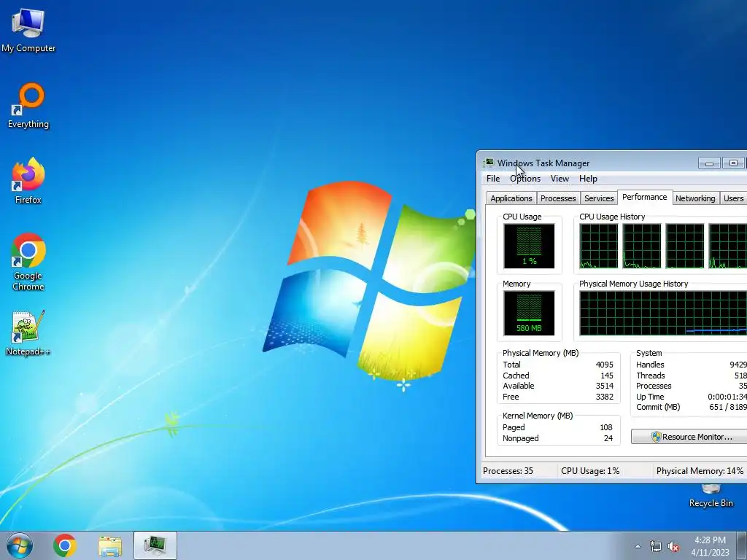The width and height of the screenshot is (747, 560).
Task: Click 'Processes: 35' in status bar
Action: [508, 471]
